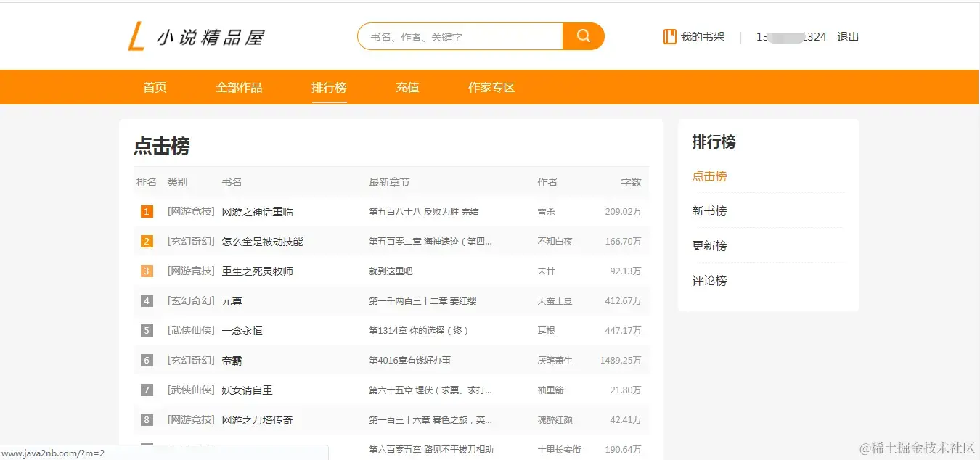Click author 雷杀
The image size is (980, 460).
[546, 212]
